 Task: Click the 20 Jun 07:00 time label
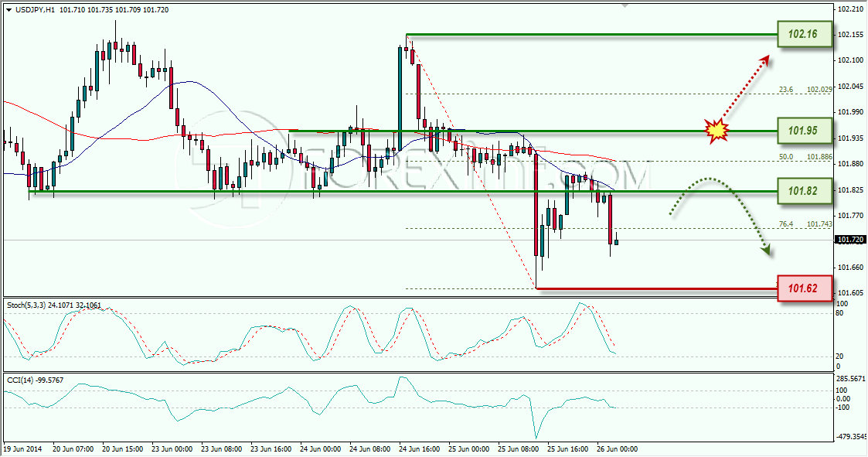click(73, 448)
